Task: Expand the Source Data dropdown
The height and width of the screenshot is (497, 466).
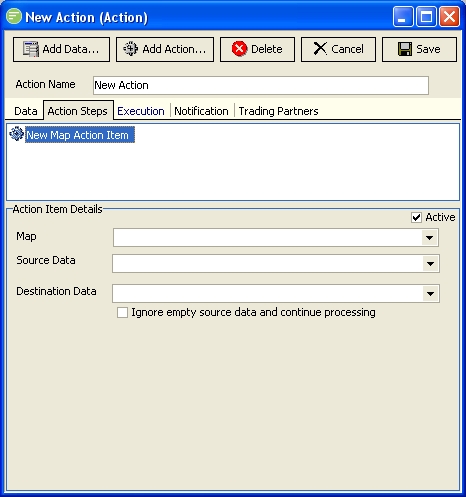Action: pyautogui.click(x=430, y=264)
